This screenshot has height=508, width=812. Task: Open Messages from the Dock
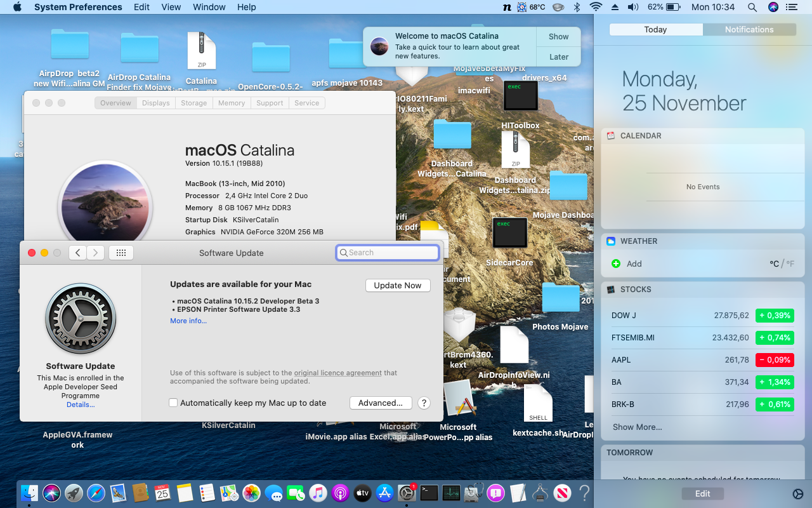pyautogui.click(x=274, y=493)
